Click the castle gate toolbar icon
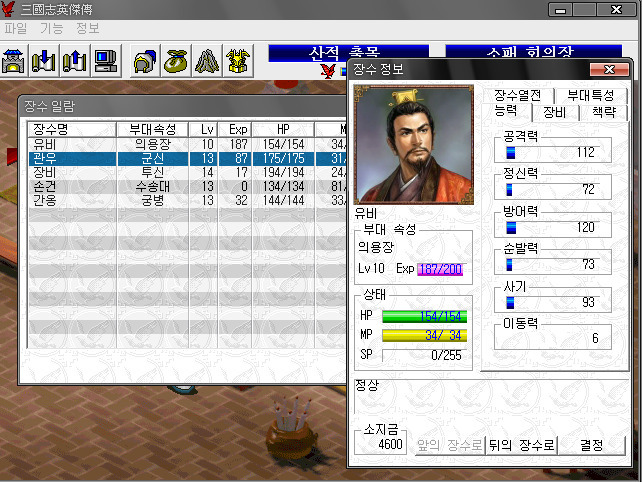Viewport: 642px width, 482px height. 14,61
